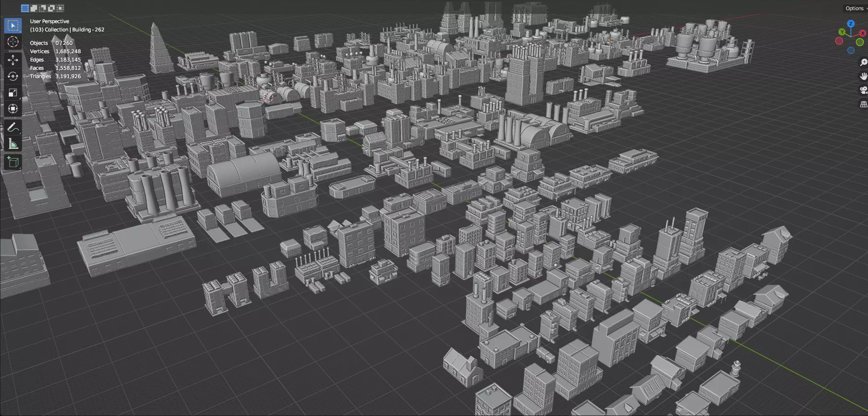Click the zoom view magnifier icon
This screenshot has height=416, width=868.
click(x=863, y=62)
